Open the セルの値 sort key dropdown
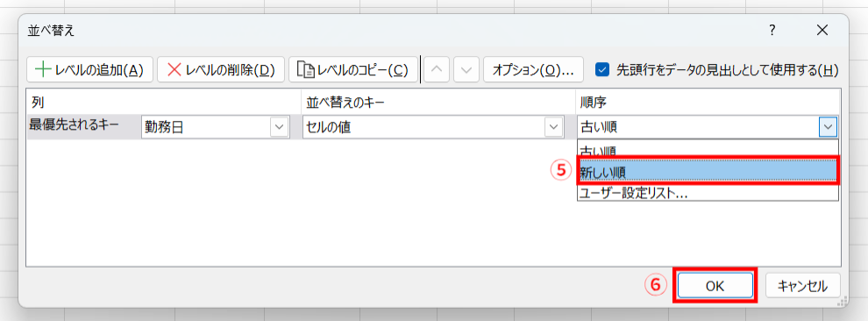 [552, 127]
